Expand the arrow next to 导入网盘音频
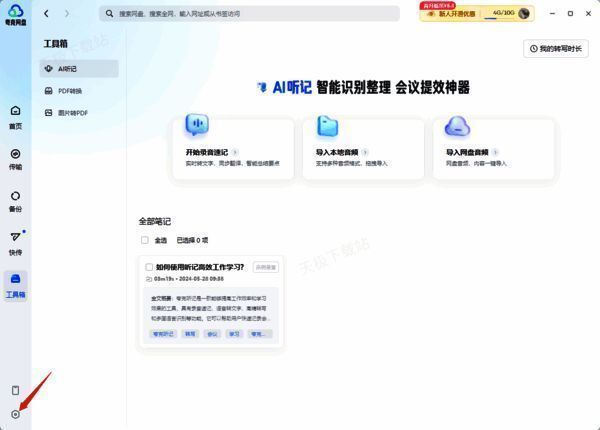This screenshot has height=430, width=600. click(495, 152)
